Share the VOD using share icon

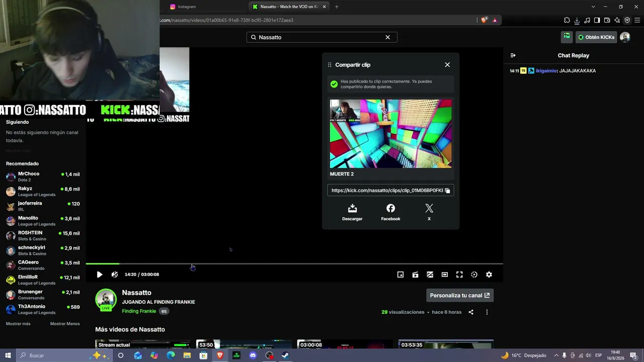click(x=471, y=312)
